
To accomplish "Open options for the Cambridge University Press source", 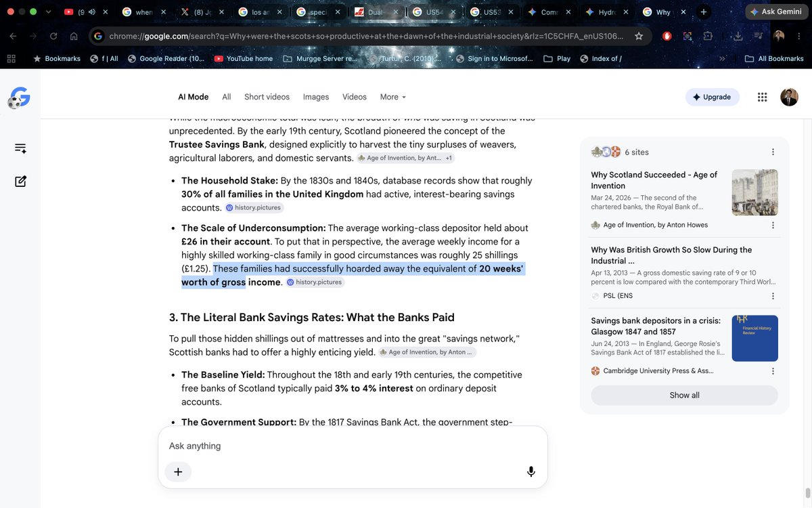I will (x=773, y=371).
